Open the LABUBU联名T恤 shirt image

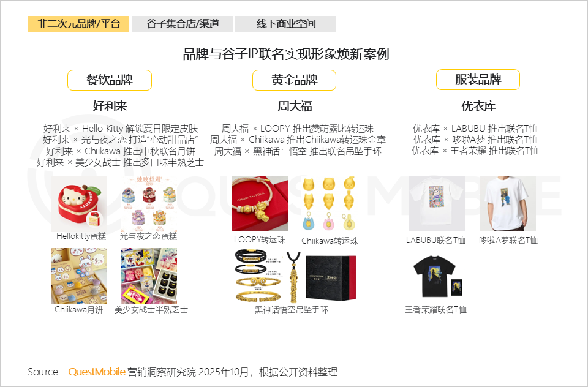point(437,204)
